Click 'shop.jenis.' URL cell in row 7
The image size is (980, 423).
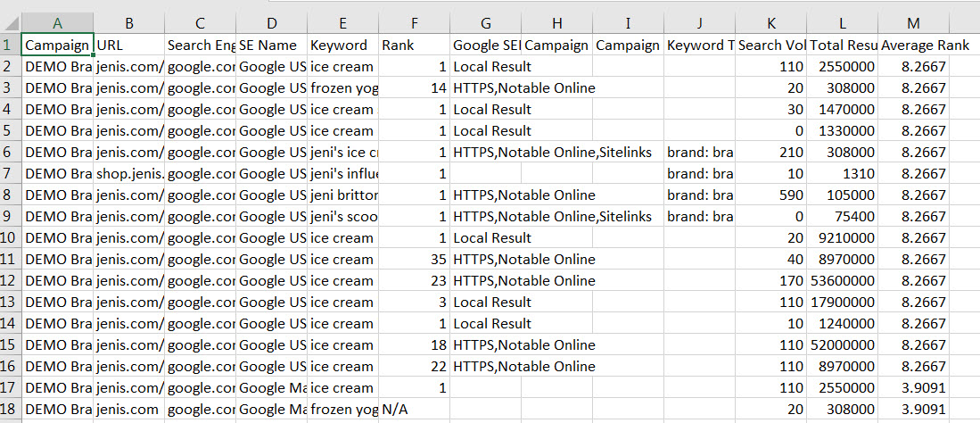[129, 173]
